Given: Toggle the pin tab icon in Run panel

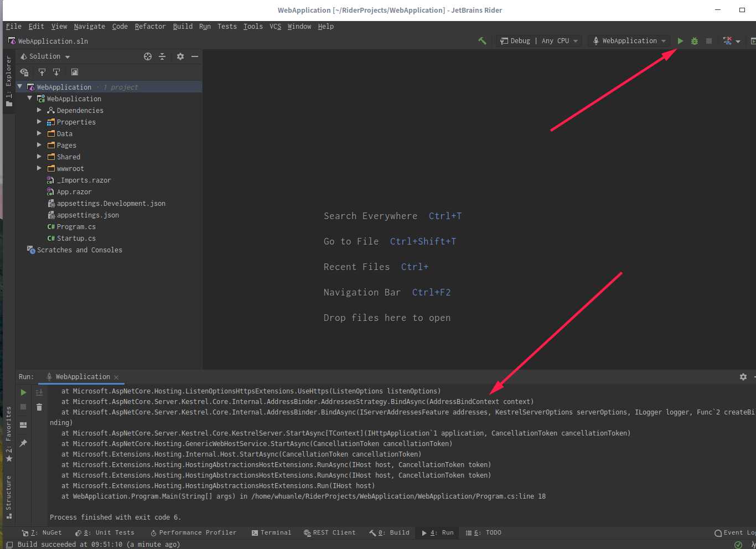Looking at the screenshot, I should 23,443.
